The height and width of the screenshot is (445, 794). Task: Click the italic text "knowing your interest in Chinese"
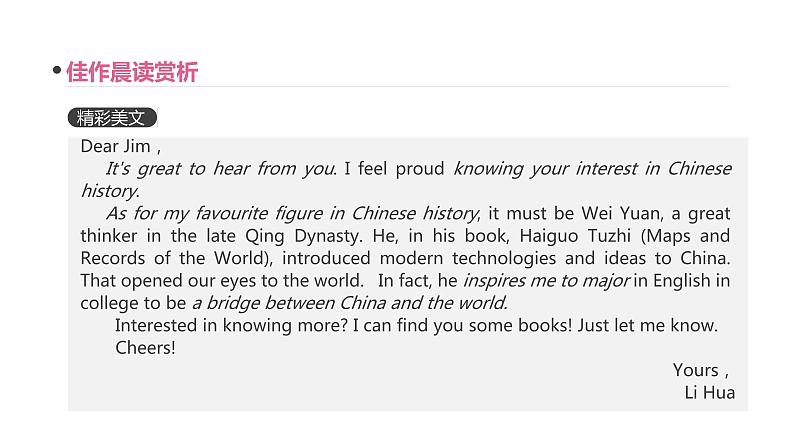592,169
